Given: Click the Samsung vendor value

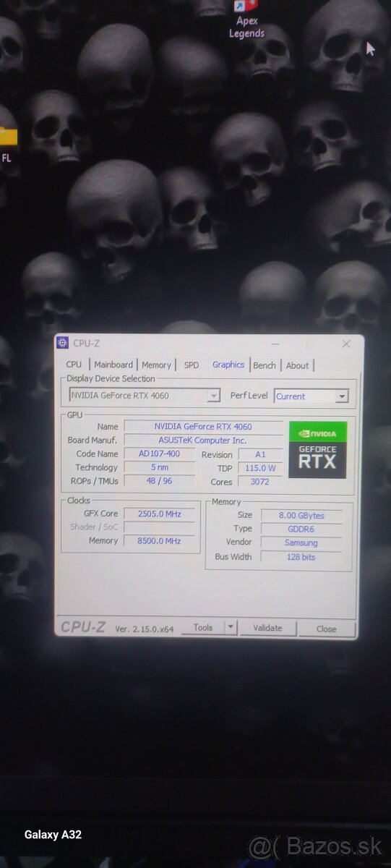Looking at the screenshot, I should [x=301, y=542].
